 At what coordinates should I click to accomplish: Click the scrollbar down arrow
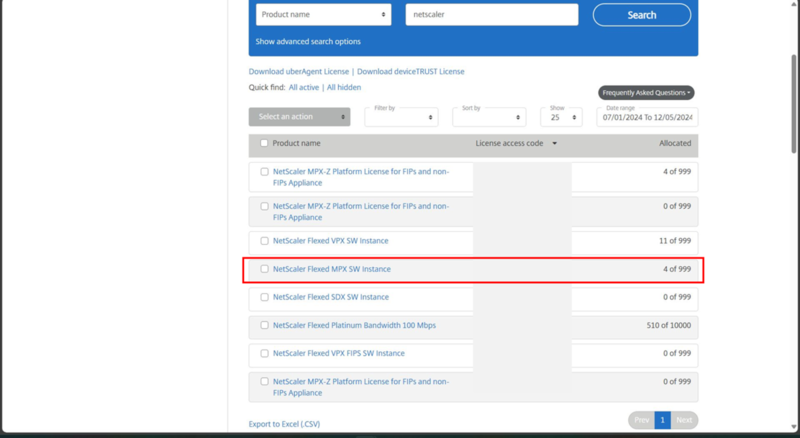click(x=794, y=427)
